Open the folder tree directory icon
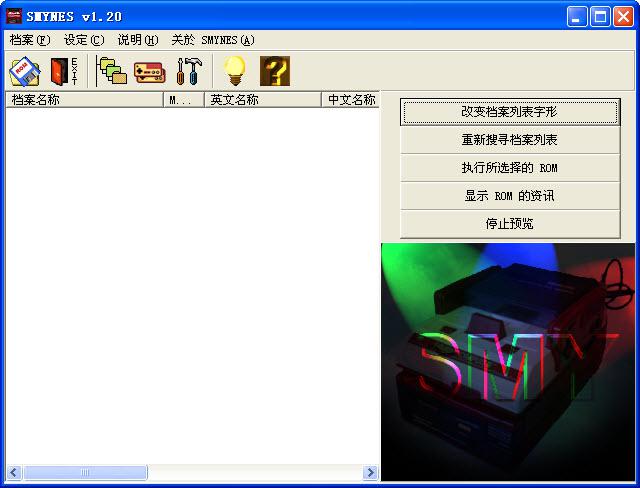This screenshot has width=640, height=488. [112, 71]
